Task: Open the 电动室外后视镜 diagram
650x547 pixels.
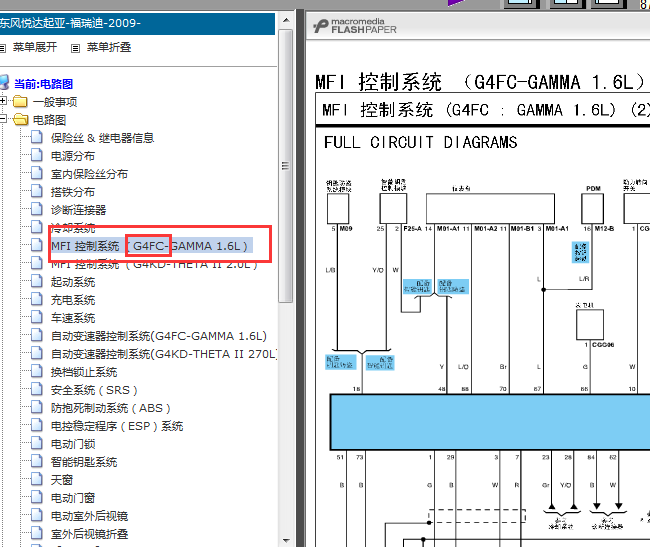Action: tap(89, 516)
